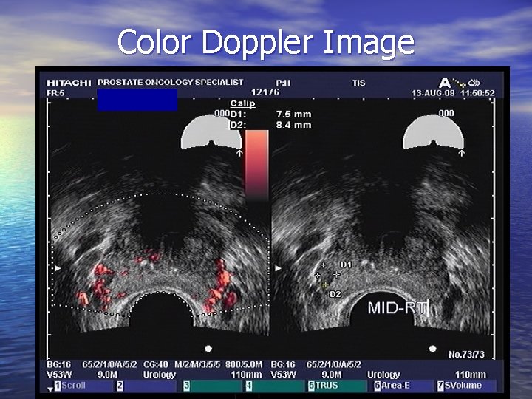The image size is (532, 399).
Task: Click the D1 caliper label
Action: point(346,265)
